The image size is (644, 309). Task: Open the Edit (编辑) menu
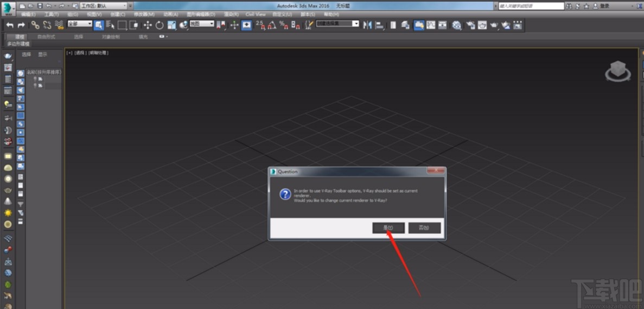pyautogui.click(x=28, y=14)
